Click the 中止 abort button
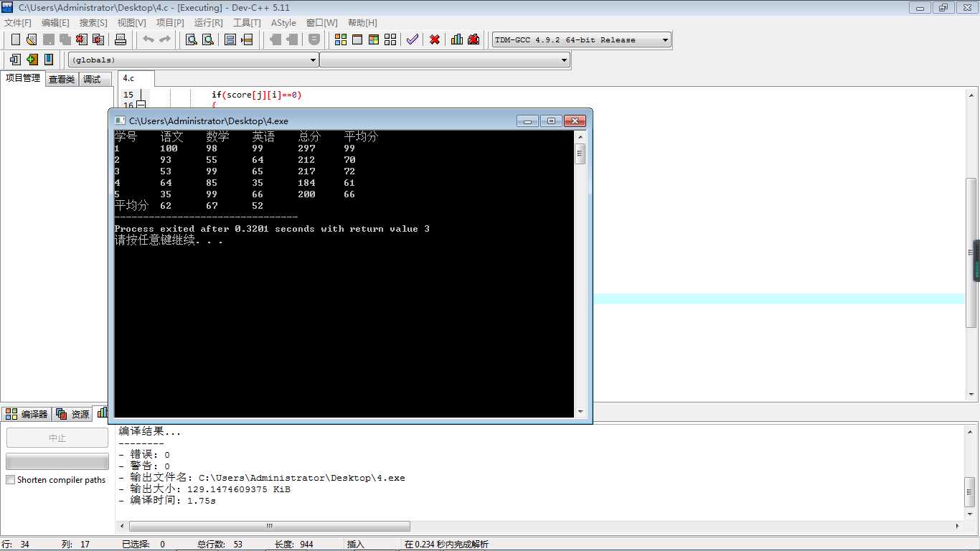This screenshot has width=980, height=551. coord(57,438)
